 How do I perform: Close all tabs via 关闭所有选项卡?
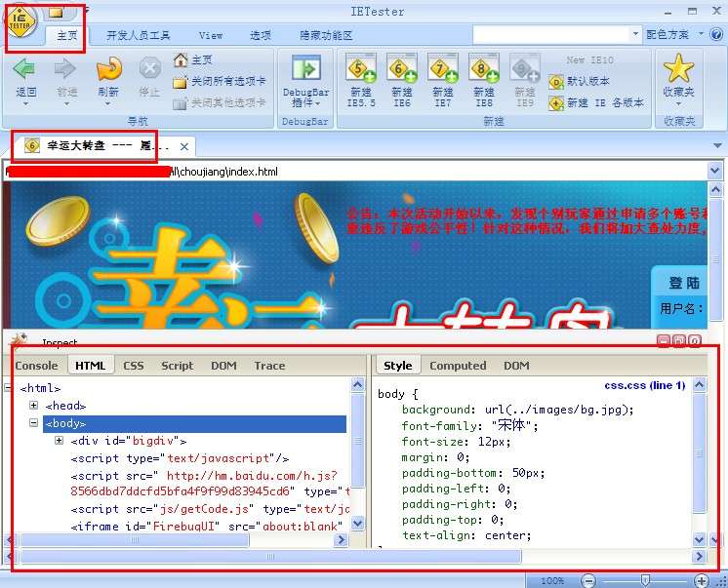220,81
